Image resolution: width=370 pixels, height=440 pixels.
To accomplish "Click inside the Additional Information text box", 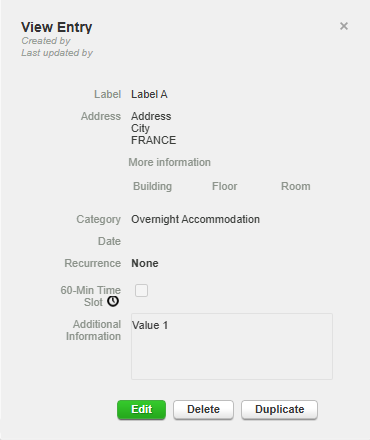I will coord(232,346).
